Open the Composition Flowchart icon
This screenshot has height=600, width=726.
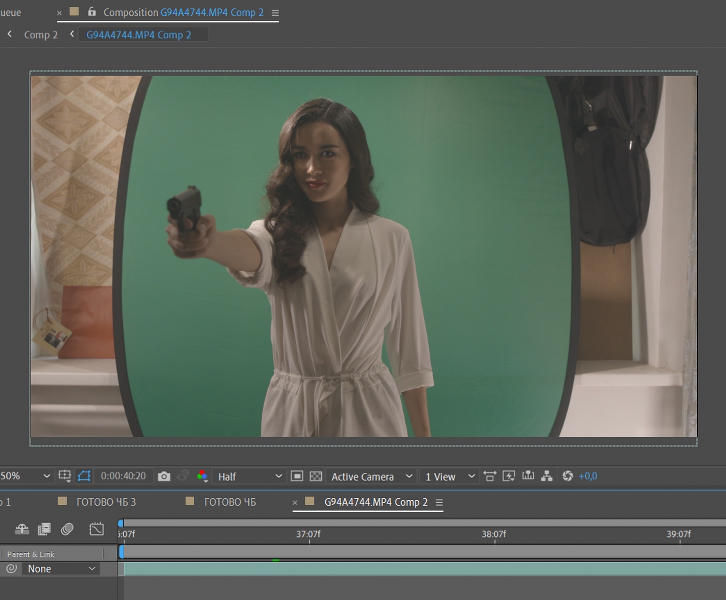coord(547,476)
